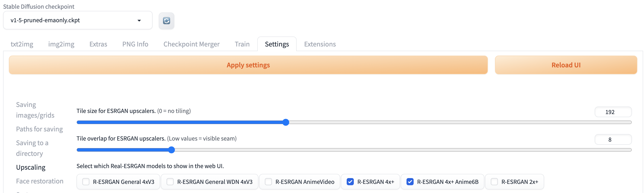Viewport: 644px width, 193px height.
Task: Enable the R-ESRGAN 2x+ model
Action: point(494,182)
